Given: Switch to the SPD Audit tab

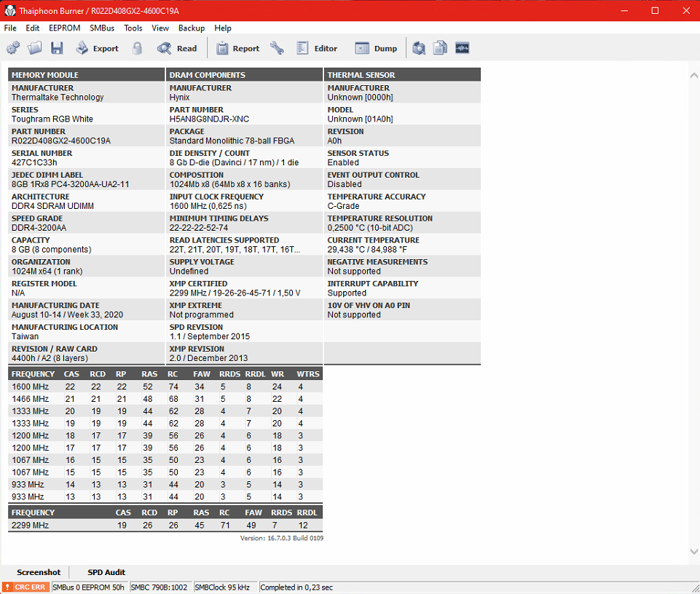Looking at the screenshot, I should tap(106, 572).
